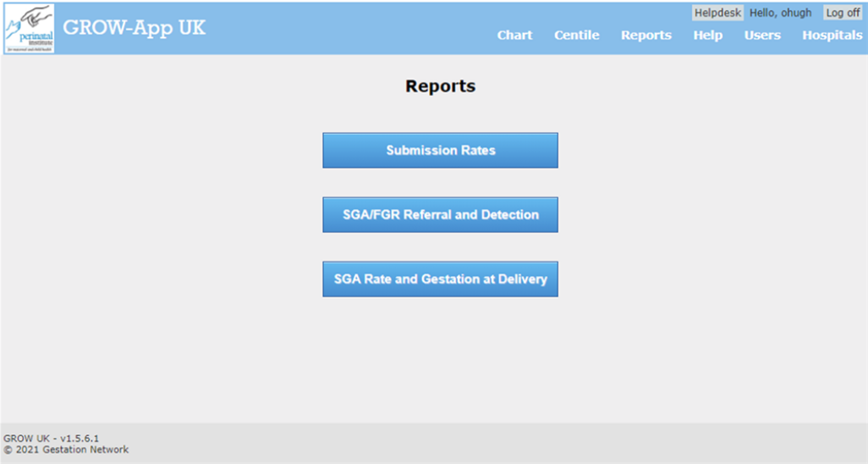The height and width of the screenshot is (464, 868).
Task: Open the Hospitals section
Action: pos(832,35)
